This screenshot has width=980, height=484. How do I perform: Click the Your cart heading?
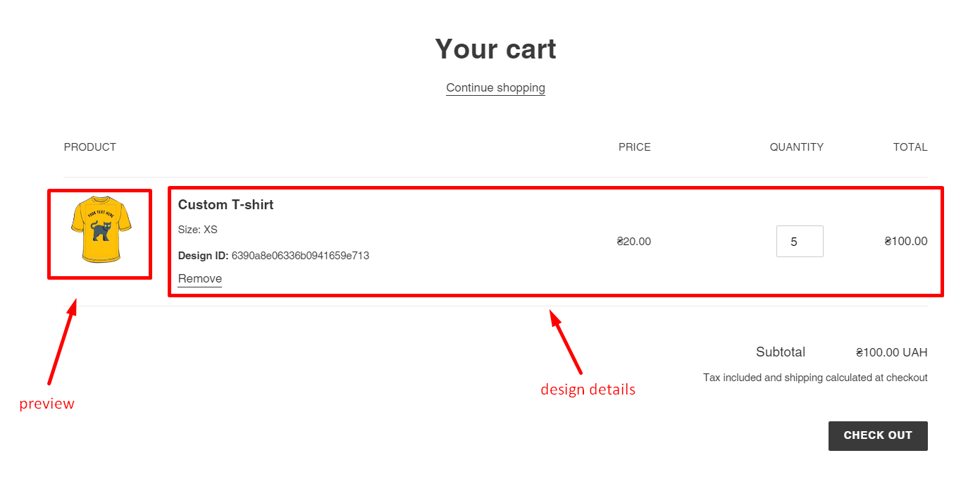pyautogui.click(x=495, y=49)
